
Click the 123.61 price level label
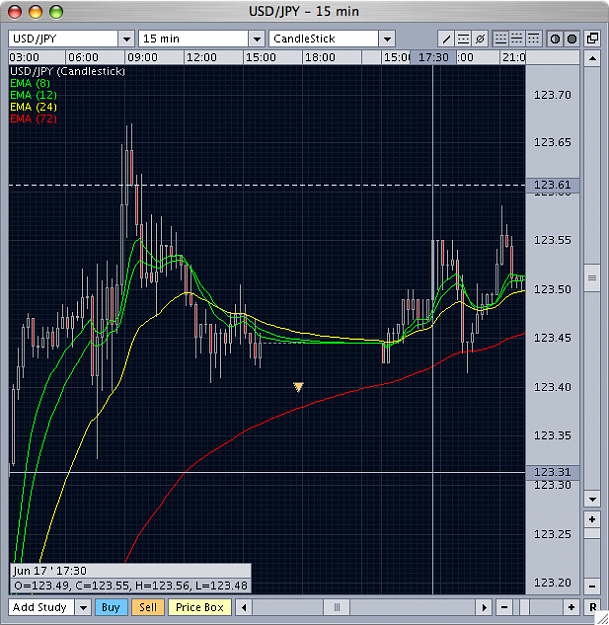point(552,185)
